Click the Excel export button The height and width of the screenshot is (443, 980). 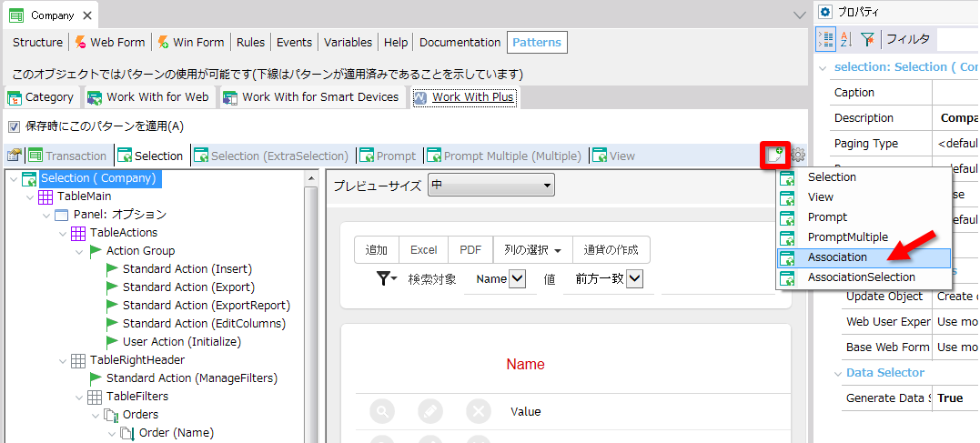424,250
